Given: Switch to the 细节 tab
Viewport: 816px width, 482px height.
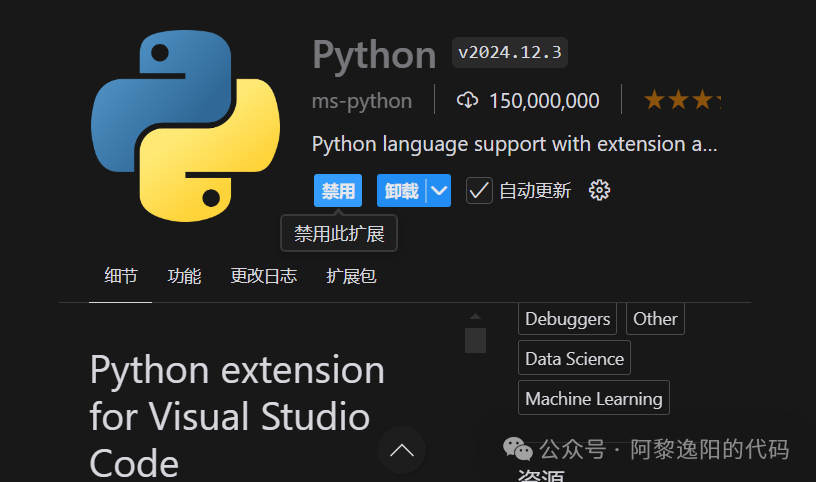Looking at the screenshot, I should (x=121, y=276).
